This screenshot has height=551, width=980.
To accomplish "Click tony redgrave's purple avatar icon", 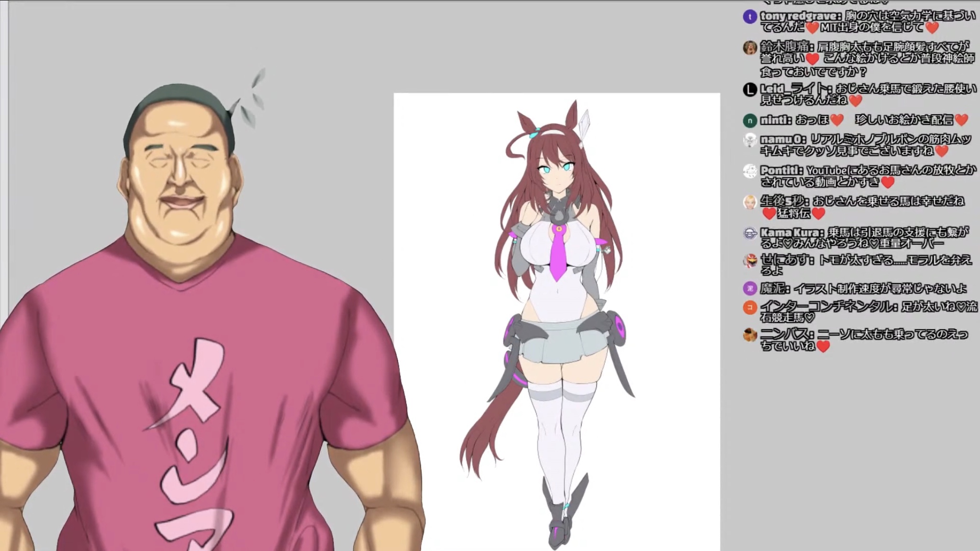I will pyautogui.click(x=750, y=17).
